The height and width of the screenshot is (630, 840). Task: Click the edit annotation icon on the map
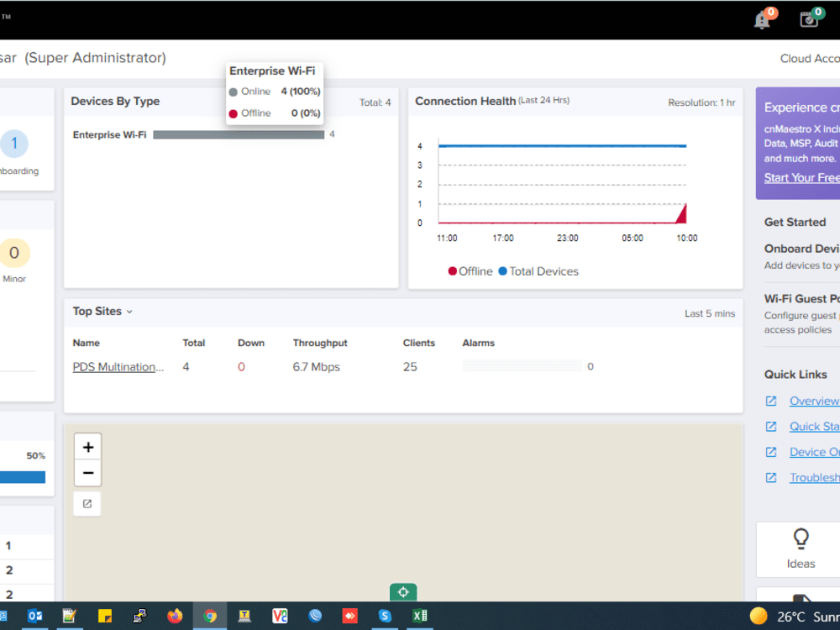click(x=87, y=503)
